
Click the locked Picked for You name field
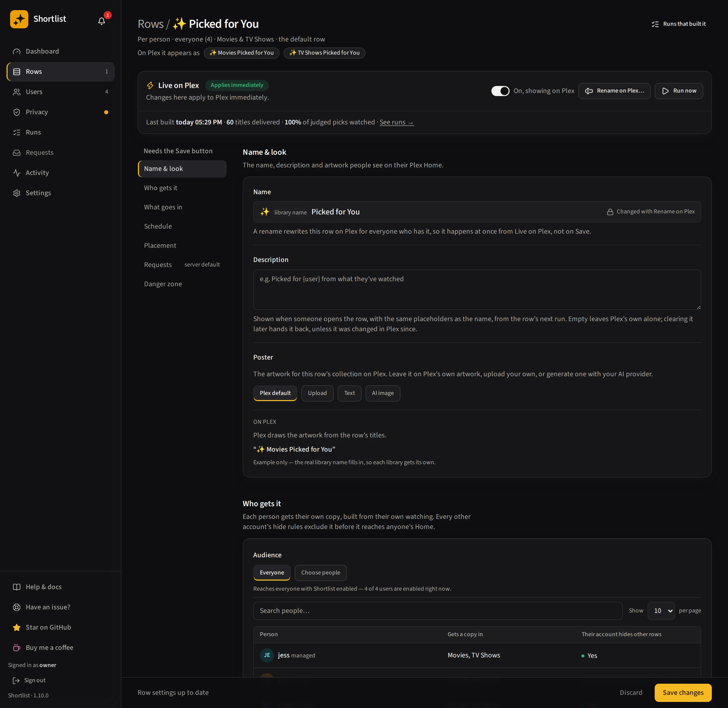[477, 212]
